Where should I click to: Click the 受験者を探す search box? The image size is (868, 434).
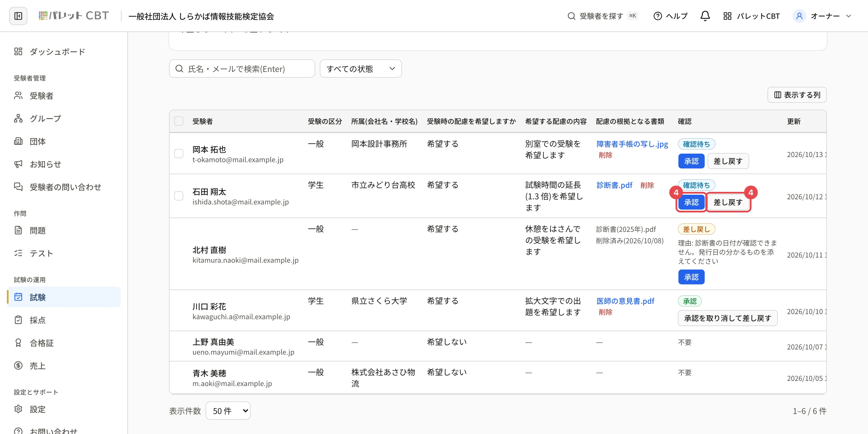(603, 16)
